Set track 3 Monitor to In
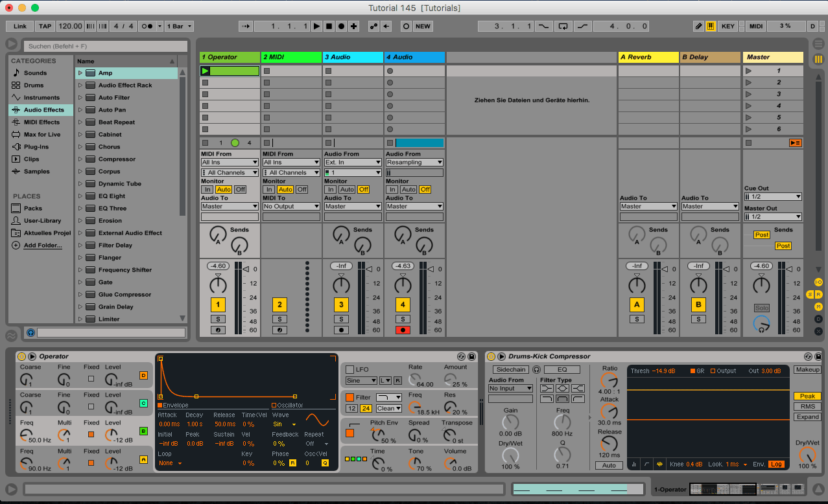The height and width of the screenshot is (504, 828). 330,190
